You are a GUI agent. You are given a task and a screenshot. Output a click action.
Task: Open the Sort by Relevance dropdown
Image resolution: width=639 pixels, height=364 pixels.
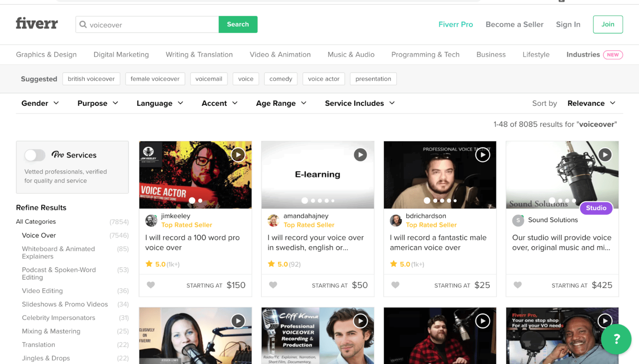(591, 103)
